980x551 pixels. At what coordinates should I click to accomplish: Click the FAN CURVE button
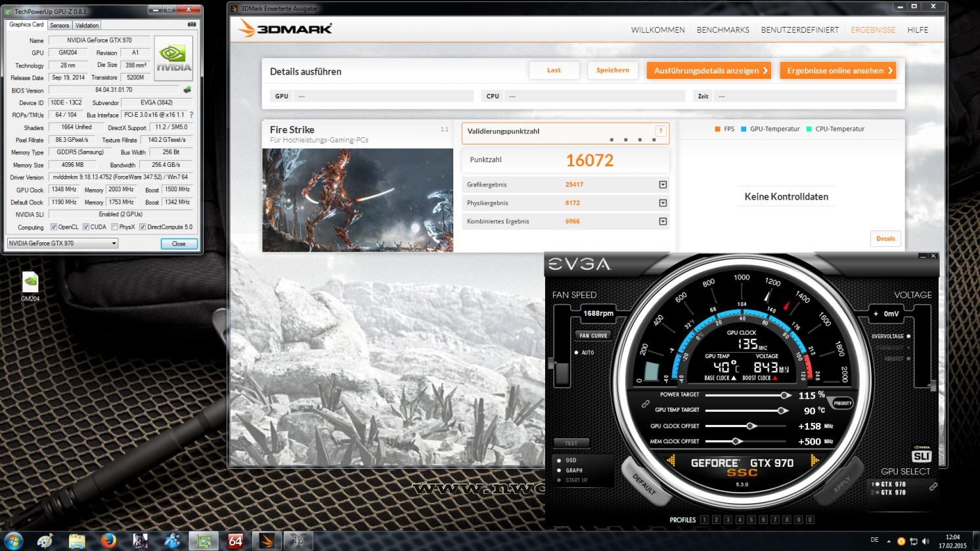(x=593, y=336)
